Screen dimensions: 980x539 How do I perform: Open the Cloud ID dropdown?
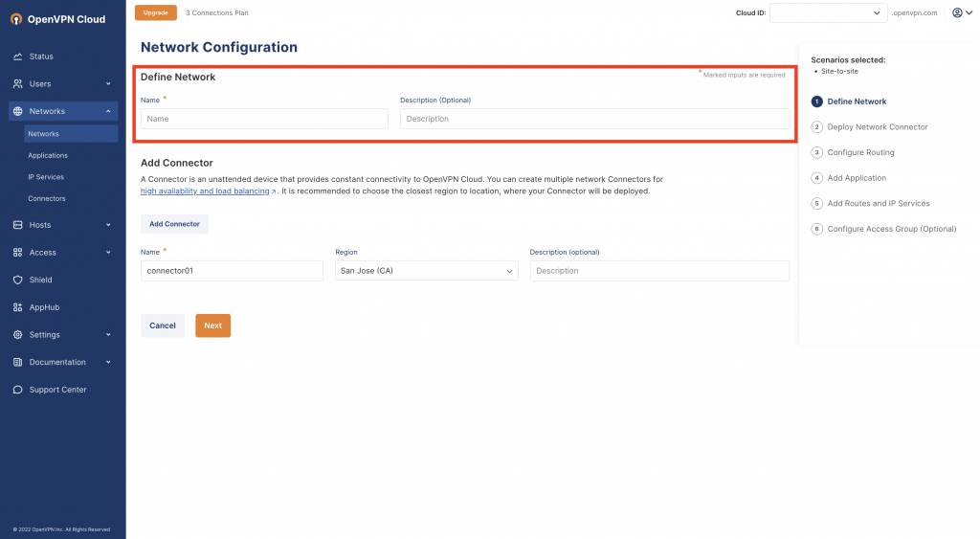coord(828,12)
